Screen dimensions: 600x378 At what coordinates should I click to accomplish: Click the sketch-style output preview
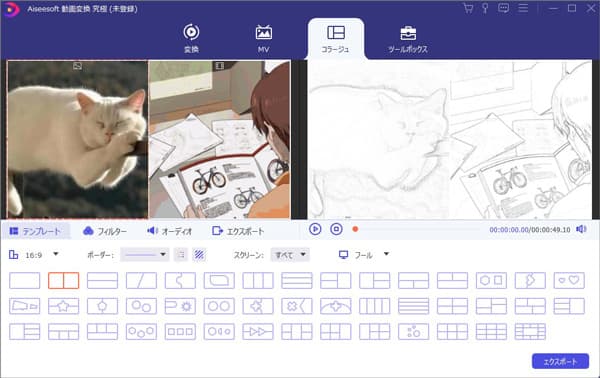click(450, 140)
